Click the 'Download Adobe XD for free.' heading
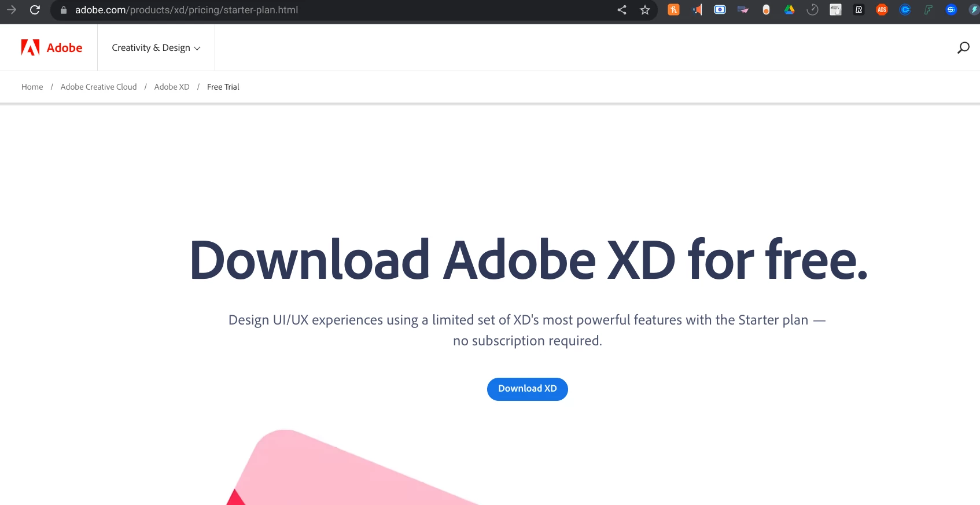The height and width of the screenshot is (505, 980). point(529,260)
